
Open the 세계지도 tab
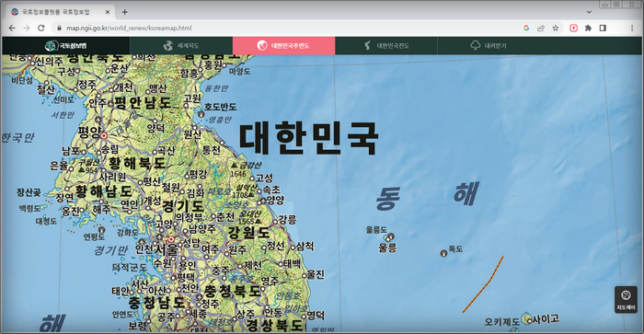(x=181, y=46)
